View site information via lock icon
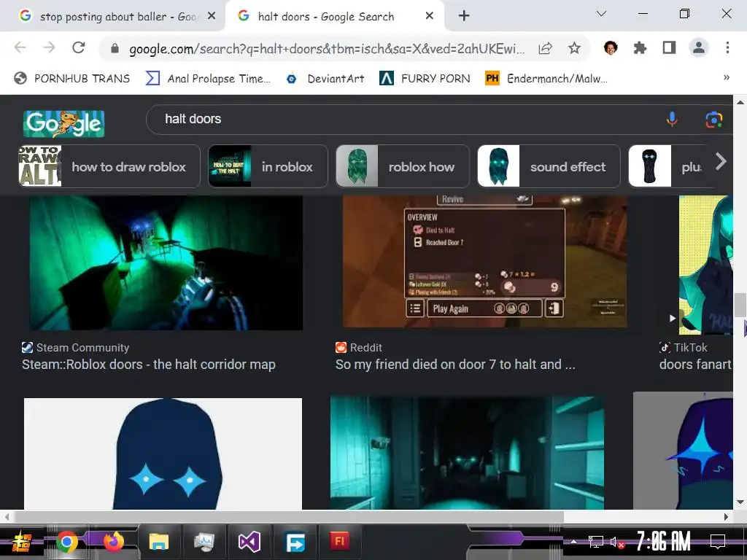 coord(115,48)
